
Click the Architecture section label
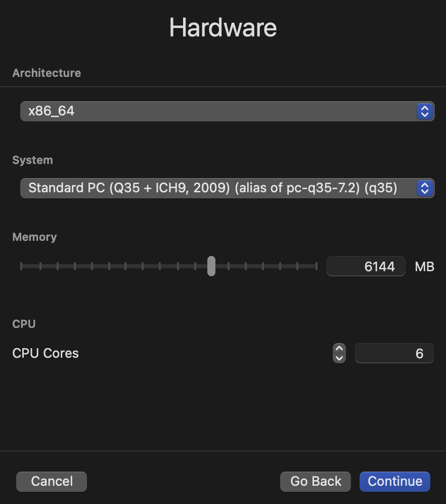47,73
